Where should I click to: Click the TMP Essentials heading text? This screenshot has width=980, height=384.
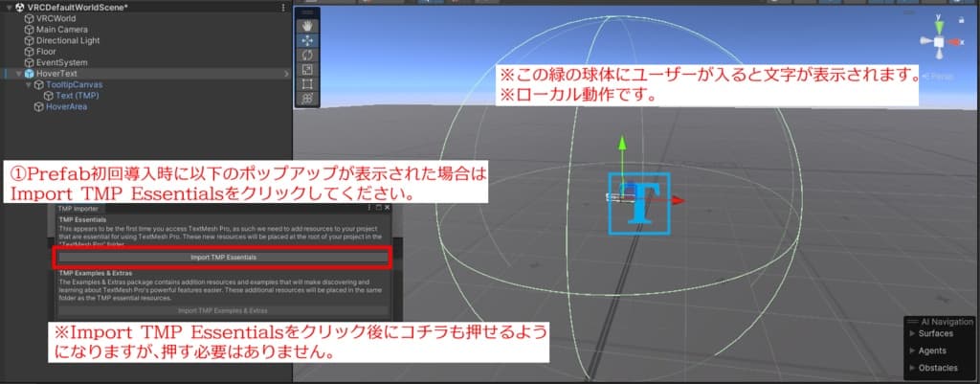(82, 220)
